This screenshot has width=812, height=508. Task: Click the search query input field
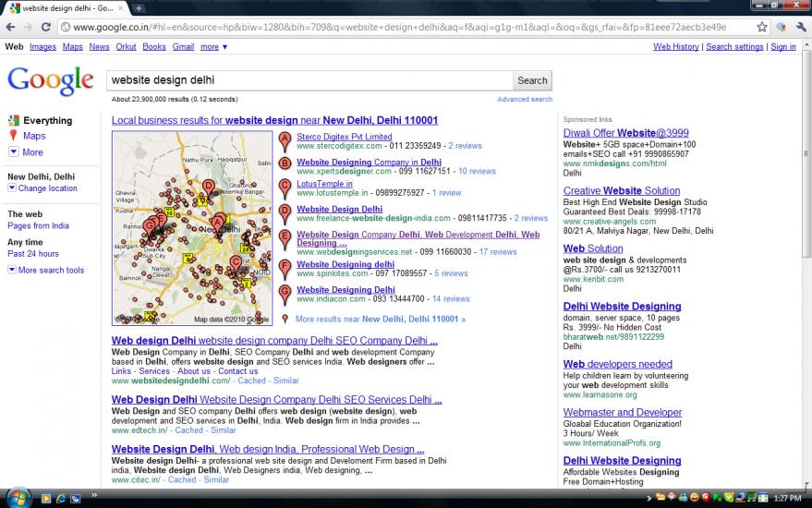309,80
